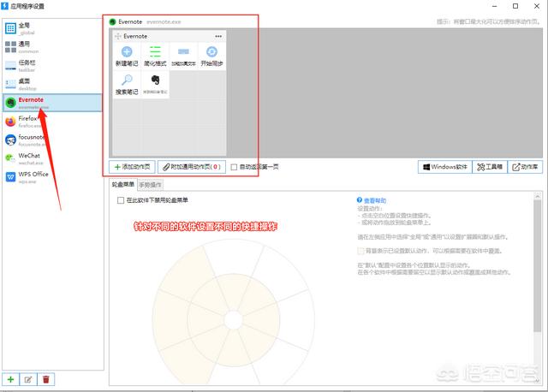The image size is (548, 392).
Task: Select Evernote in the application list
Action: (x=52, y=103)
